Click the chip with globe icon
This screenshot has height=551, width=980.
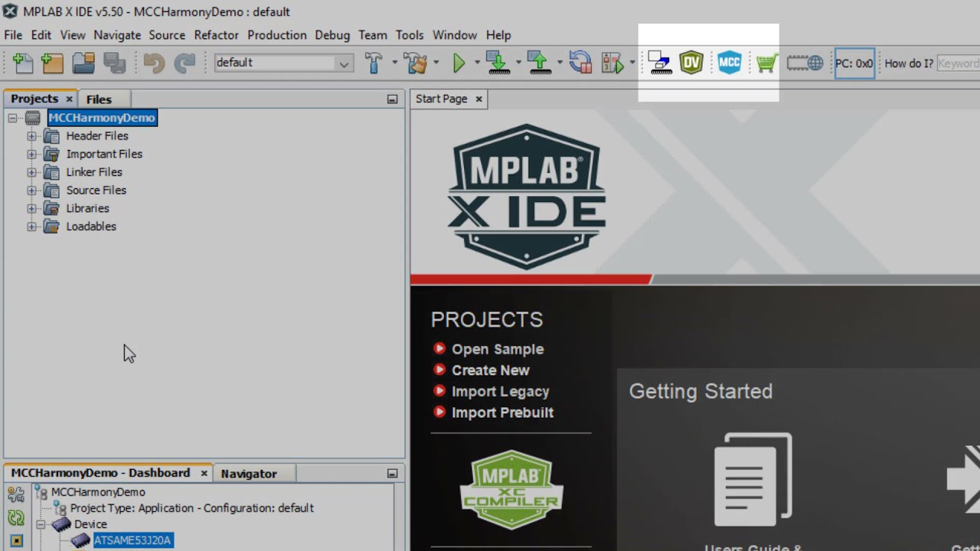click(805, 63)
